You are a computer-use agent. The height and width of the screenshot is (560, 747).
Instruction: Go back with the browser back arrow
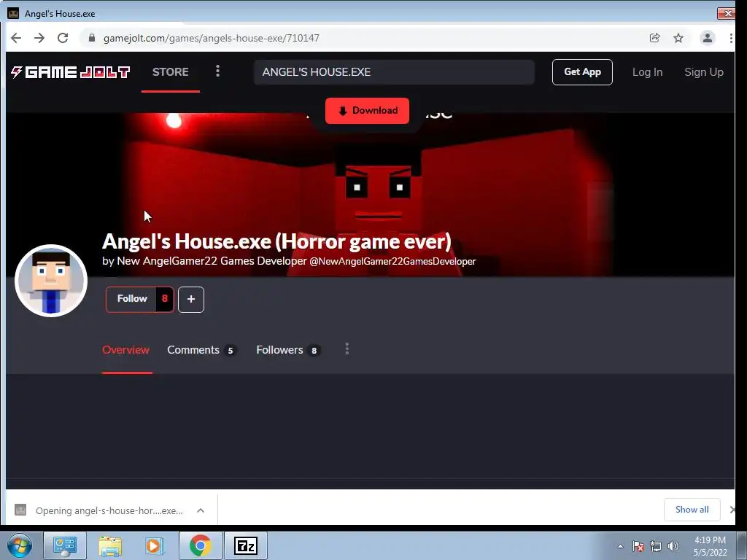pos(16,38)
